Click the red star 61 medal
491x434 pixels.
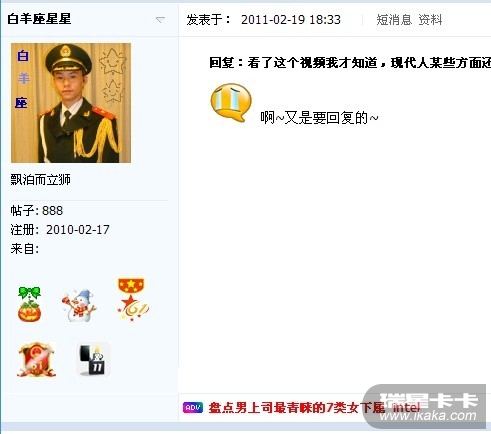click(x=132, y=300)
